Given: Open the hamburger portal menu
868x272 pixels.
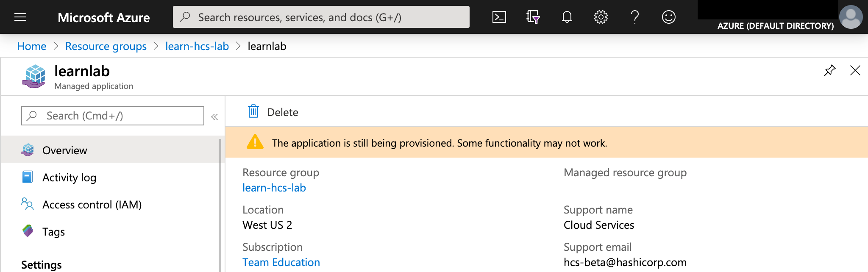Looking at the screenshot, I should tap(20, 17).
